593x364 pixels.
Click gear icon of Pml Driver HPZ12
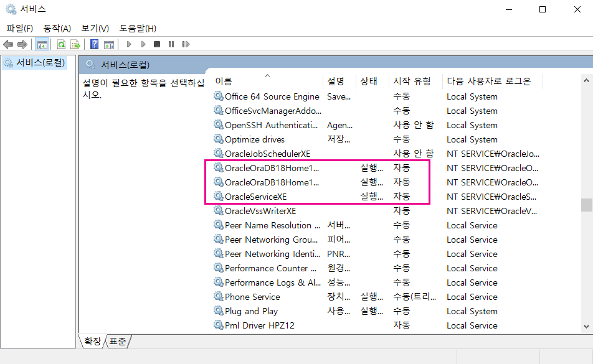218,325
